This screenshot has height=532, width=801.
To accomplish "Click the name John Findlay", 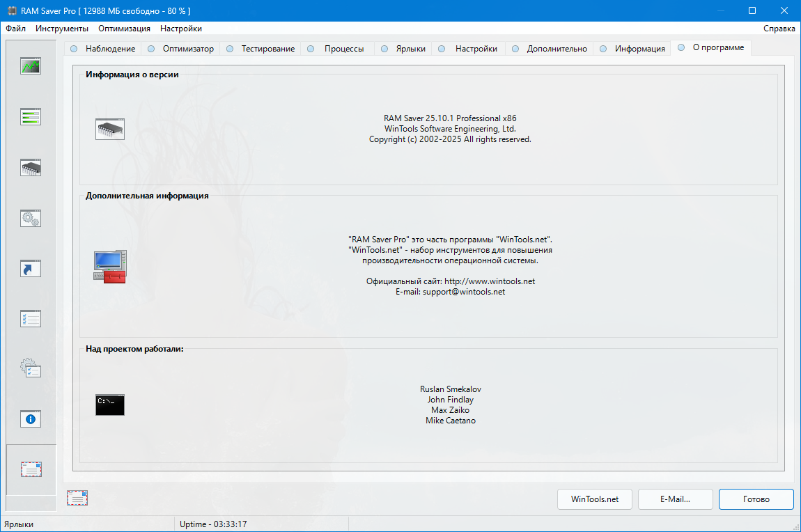I will [451, 400].
